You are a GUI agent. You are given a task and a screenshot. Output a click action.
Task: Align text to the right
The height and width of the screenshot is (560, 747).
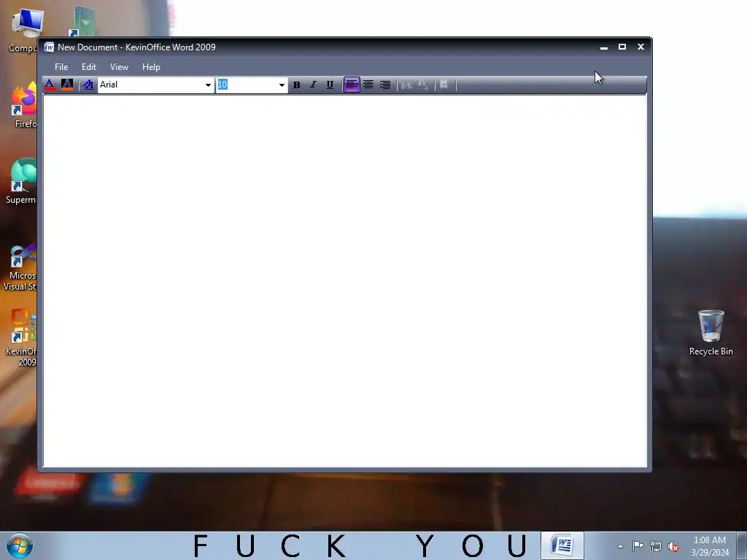point(385,85)
